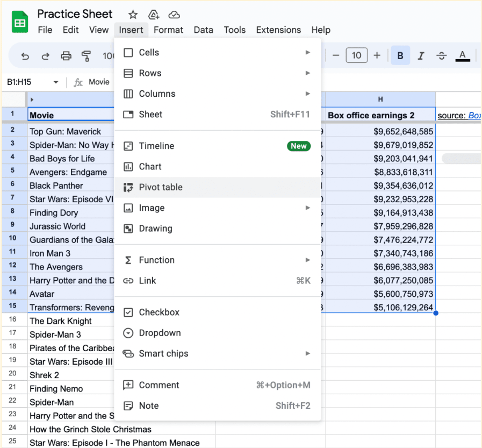
Task: Expand the Cells submenu
Action: [218, 52]
